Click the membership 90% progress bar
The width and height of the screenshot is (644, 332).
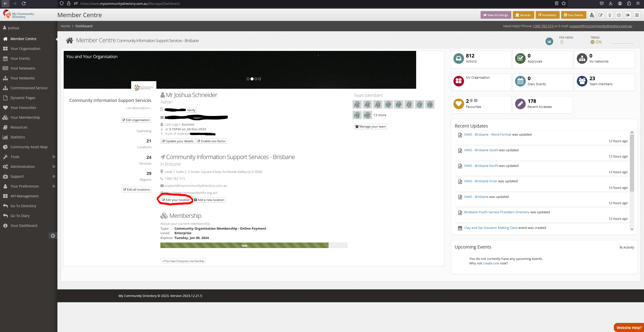(254, 246)
